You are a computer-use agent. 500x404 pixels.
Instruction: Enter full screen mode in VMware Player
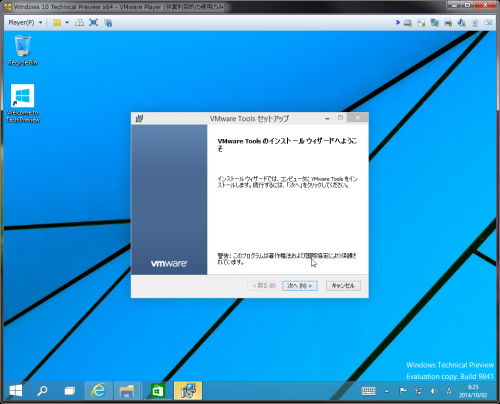point(94,23)
